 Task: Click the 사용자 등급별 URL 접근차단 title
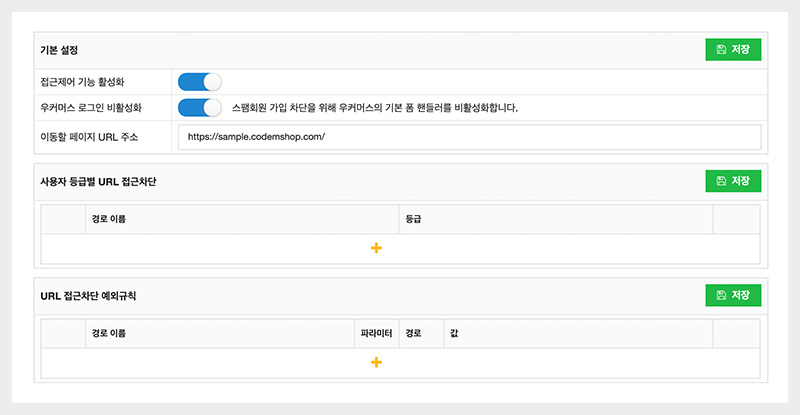click(x=98, y=181)
